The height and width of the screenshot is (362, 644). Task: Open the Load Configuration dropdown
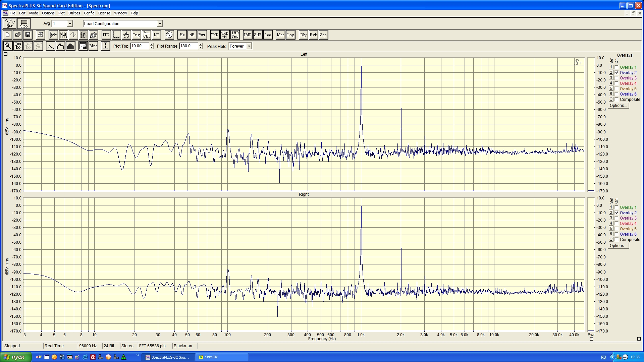tap(160, 24)
